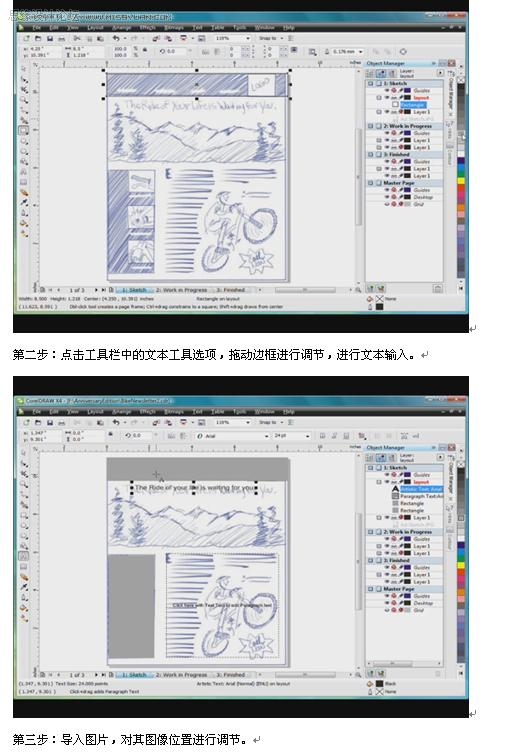Collapse '2: Work in Progress' in first Object Manager
This screenshot has height=755, width=509.
click(x=370, y=126)
